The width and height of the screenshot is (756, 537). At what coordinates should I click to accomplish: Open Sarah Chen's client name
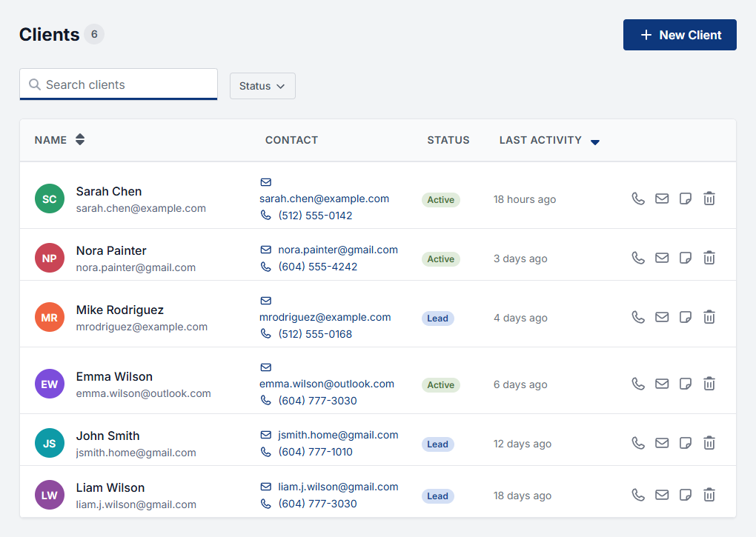(109, 191)
